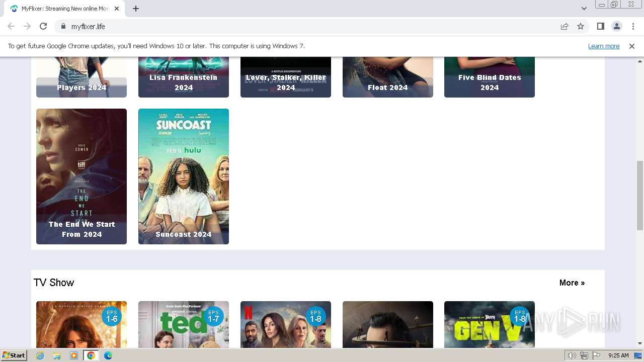Open the Gen V TV show card

click(x=490, y=325)
